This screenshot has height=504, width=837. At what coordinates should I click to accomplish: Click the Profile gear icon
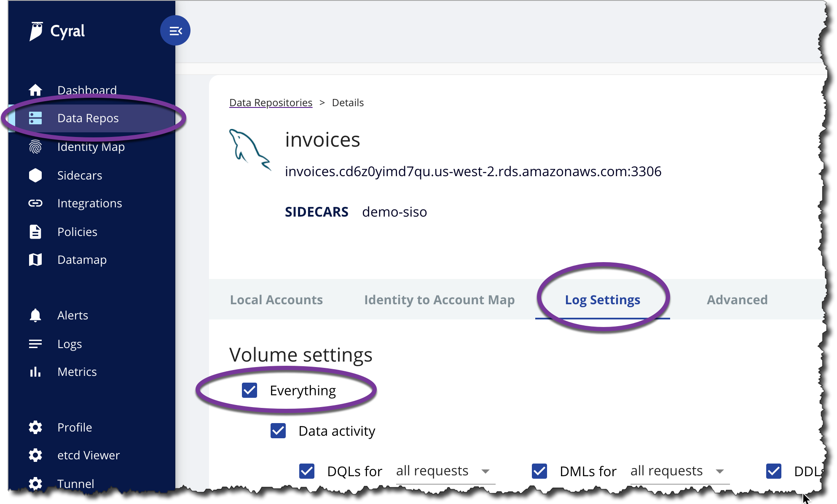click(x=35, y=427)
